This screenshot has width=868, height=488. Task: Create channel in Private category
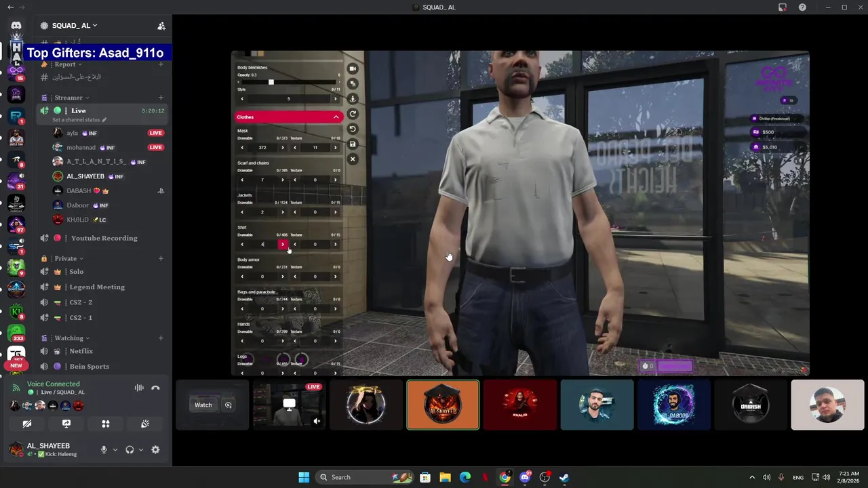click(x=161, y=258)
